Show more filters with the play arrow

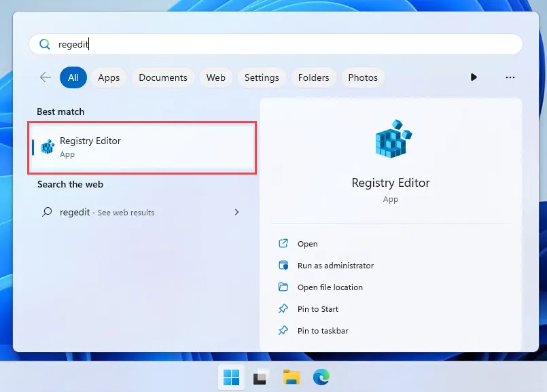[x=474, y=77]
